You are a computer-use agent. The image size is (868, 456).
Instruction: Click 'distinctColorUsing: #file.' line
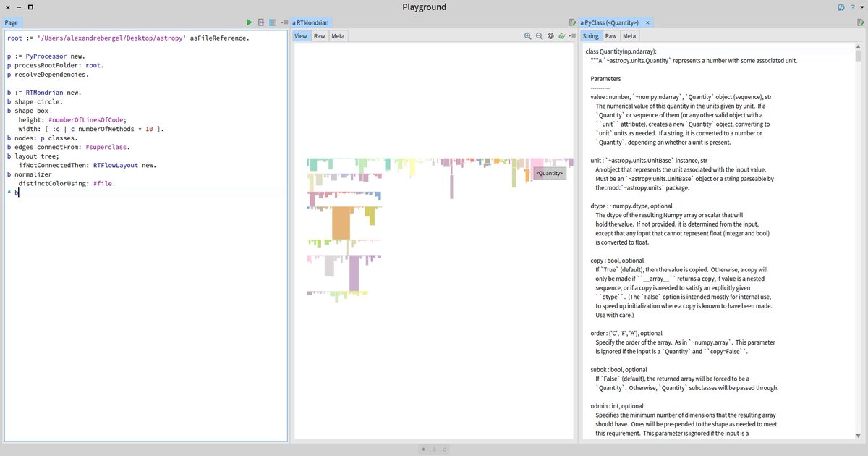[67, 184]
